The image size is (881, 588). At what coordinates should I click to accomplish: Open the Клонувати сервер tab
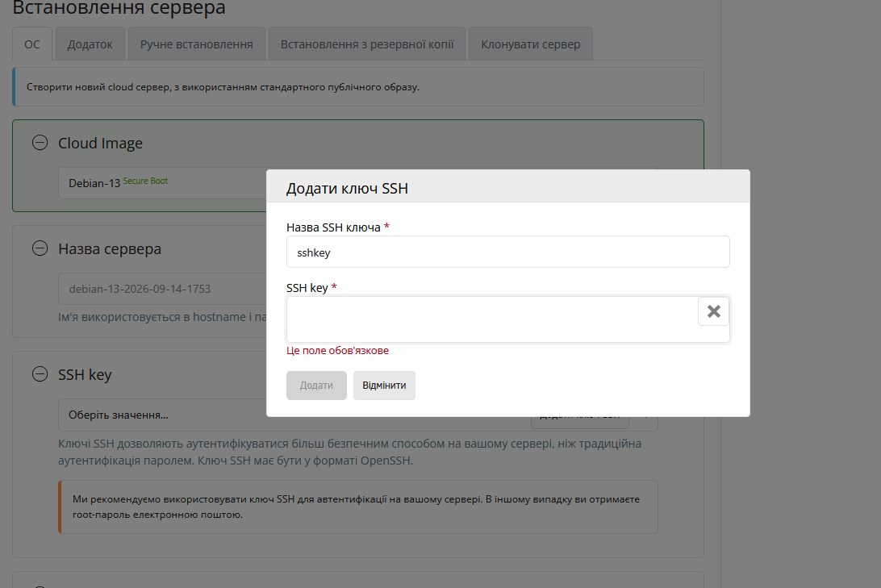(x=530, y=44)
